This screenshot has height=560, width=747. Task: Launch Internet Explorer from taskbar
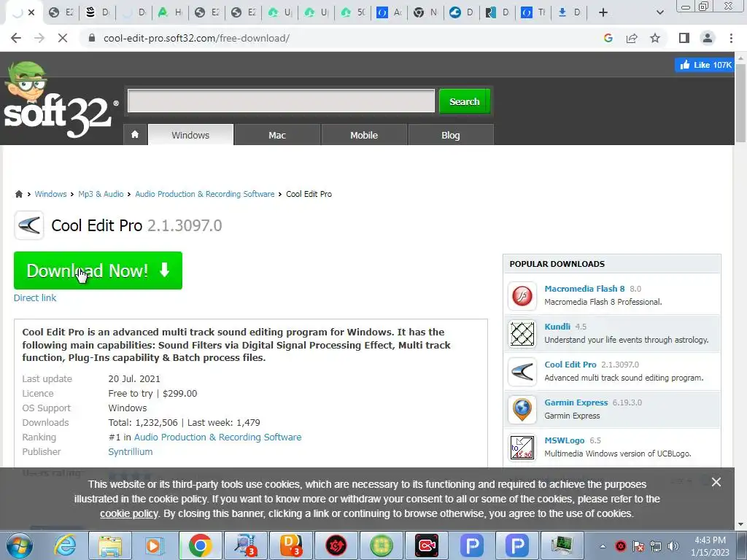coord(65,545)
